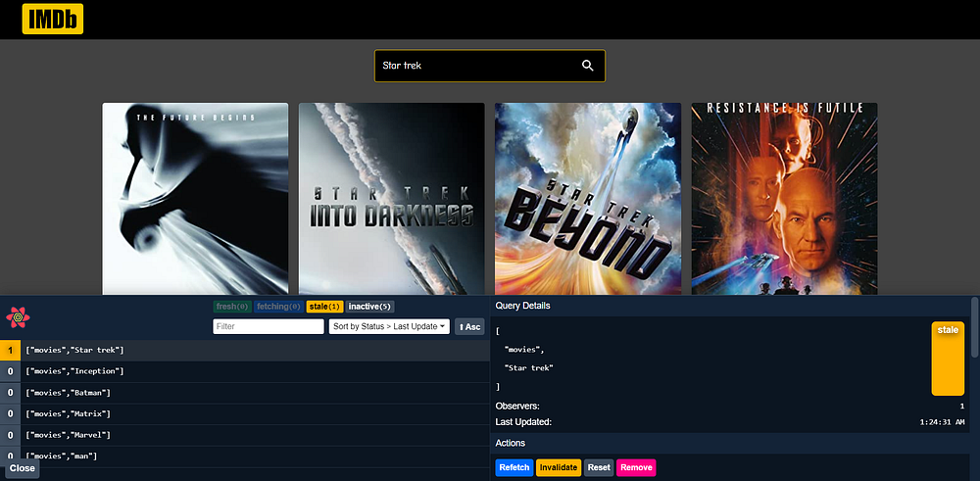Click the query Filter input field
This screenshot has width=980, height=481.
coord(269,326)
